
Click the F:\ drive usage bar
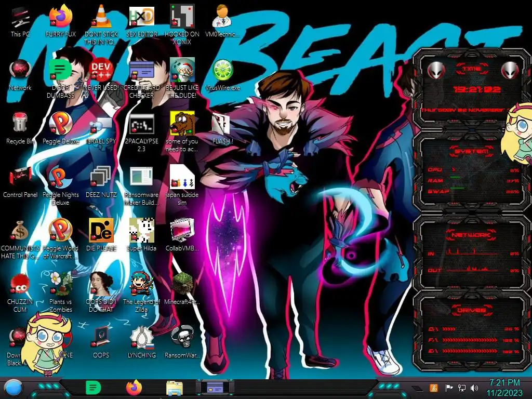pyautogui.click(x=473, y=340)
